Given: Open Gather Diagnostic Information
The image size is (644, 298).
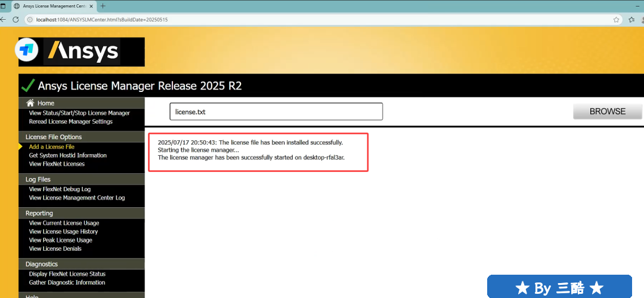Looking at the screenshot, I should pos(67,282).
